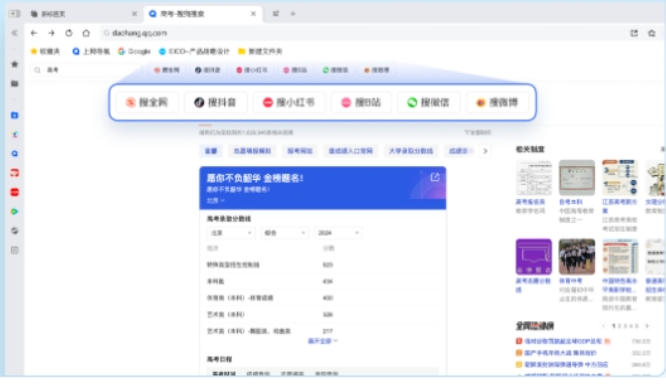
Task: Select the small 搜微信 tab above highlight
Action: (335, 70)
